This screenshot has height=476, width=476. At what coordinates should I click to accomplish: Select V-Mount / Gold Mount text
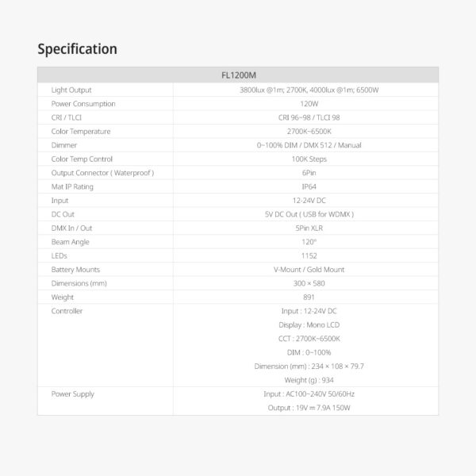click(309, 270)
